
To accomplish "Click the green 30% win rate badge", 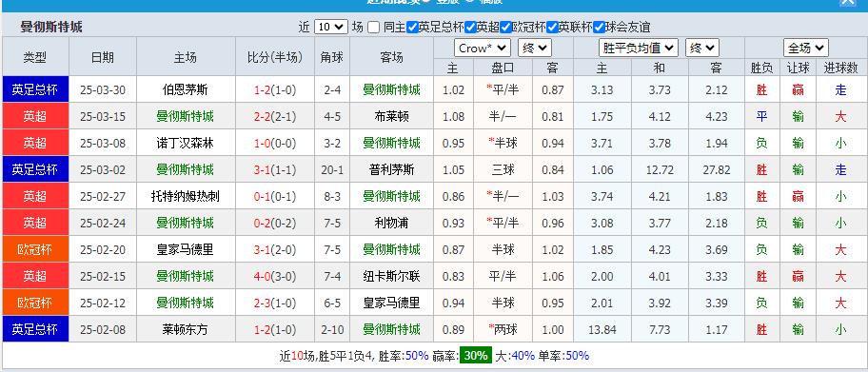I will [475, 356].
